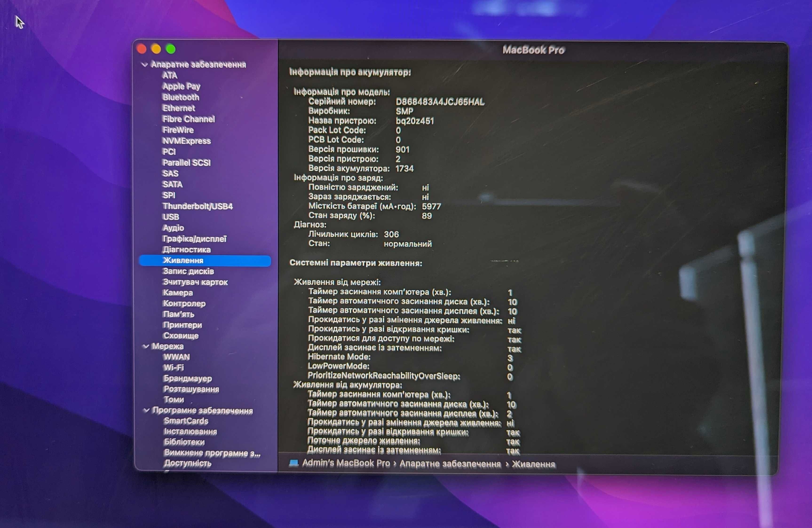The height and width of the screenshot is (528, 812).
Task: Click Апаратне забезпечення in path bar
Action: pos(450,464)
